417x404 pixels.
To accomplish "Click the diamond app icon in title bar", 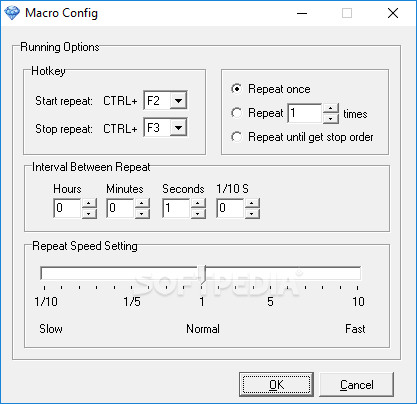I will (12, 13).
